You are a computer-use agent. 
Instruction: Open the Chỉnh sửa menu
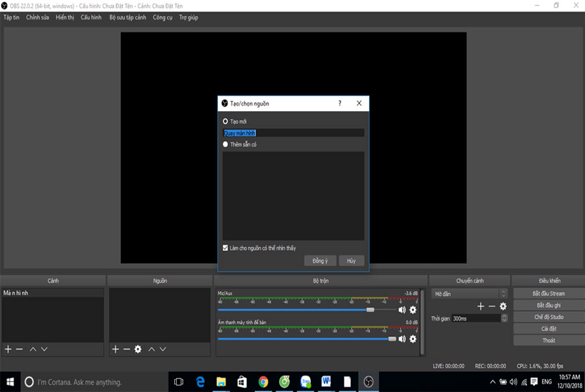coord(37,18)
